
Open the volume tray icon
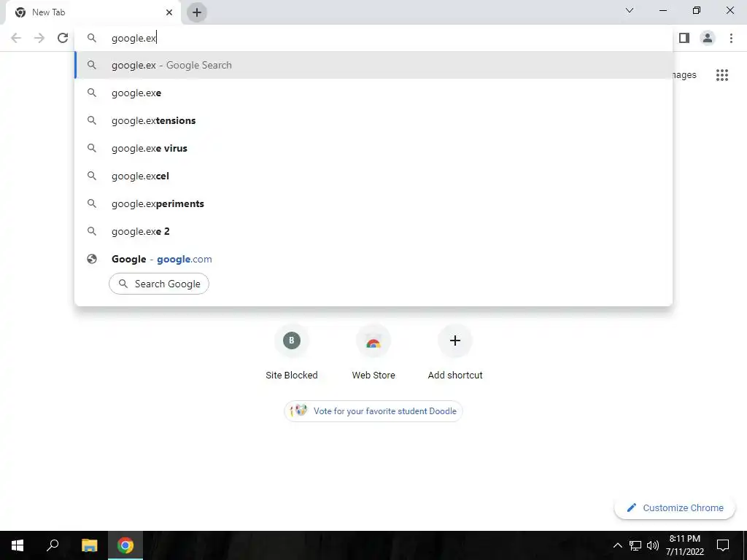pyautogui.click(x=653, y=545)
